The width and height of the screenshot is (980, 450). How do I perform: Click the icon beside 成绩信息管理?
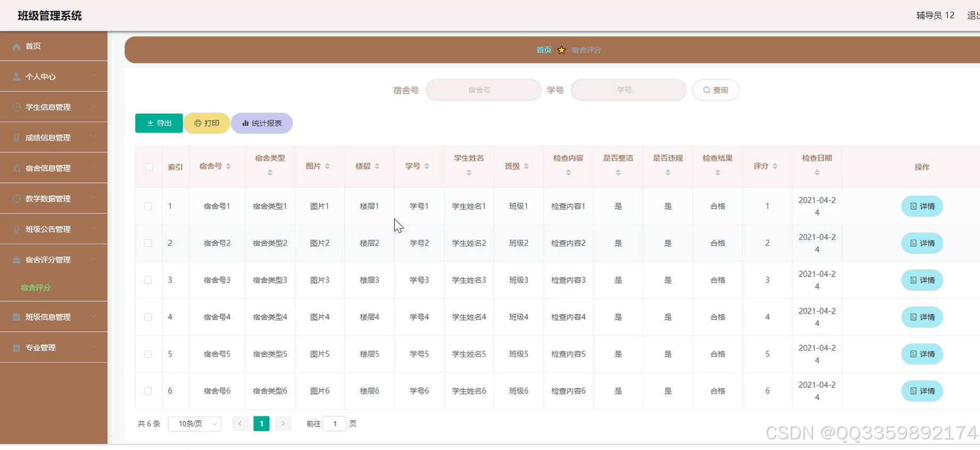coord(17,138)
